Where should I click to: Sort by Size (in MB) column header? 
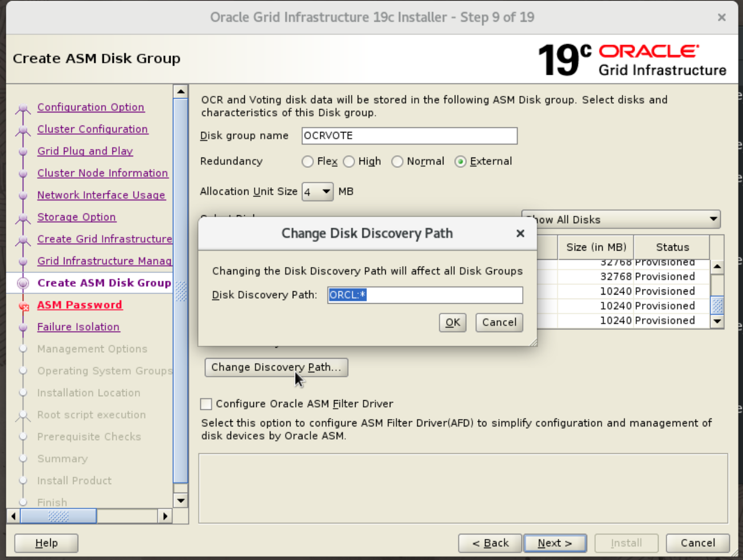596,247
